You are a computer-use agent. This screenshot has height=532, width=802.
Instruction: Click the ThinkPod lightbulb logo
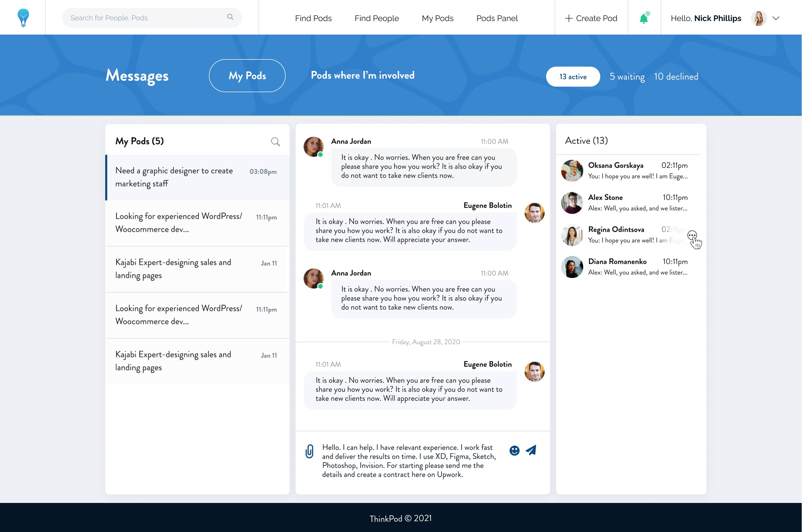tap(23, 18)
